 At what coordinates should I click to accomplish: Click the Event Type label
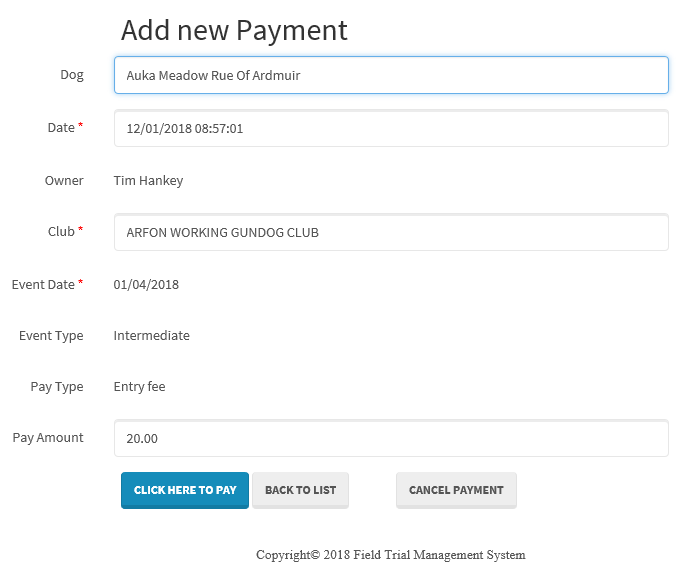[x=51, y=335]
